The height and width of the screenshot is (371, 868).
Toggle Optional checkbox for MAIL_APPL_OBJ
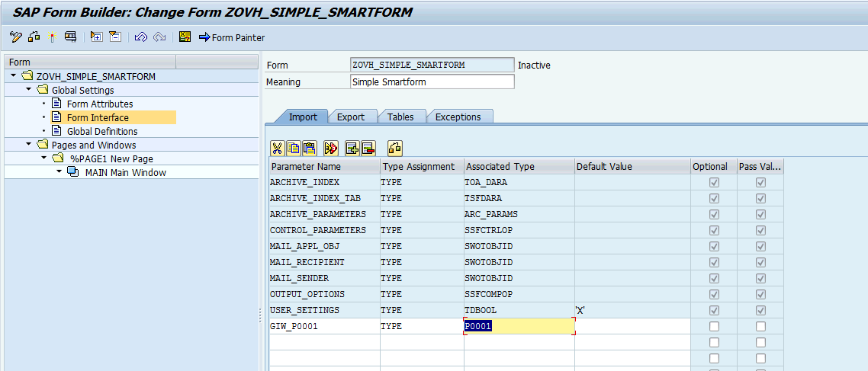(x=714, y=246)
